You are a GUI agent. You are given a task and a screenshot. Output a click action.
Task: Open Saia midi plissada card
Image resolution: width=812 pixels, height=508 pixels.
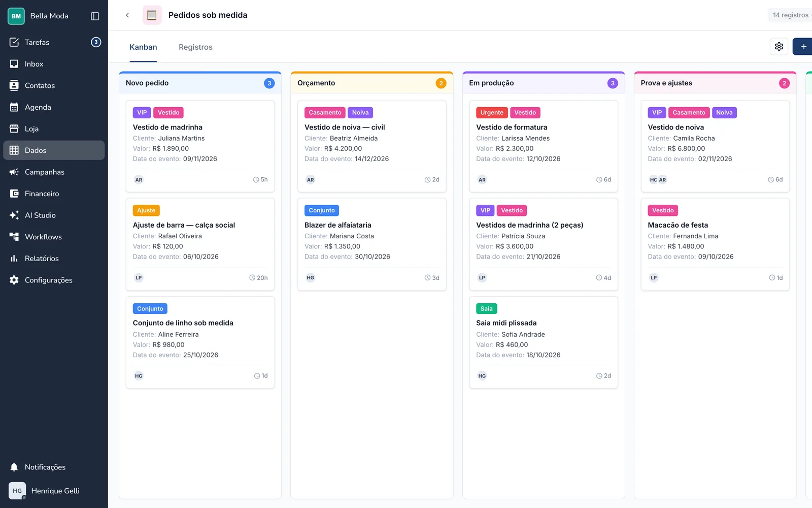[544, 342]
